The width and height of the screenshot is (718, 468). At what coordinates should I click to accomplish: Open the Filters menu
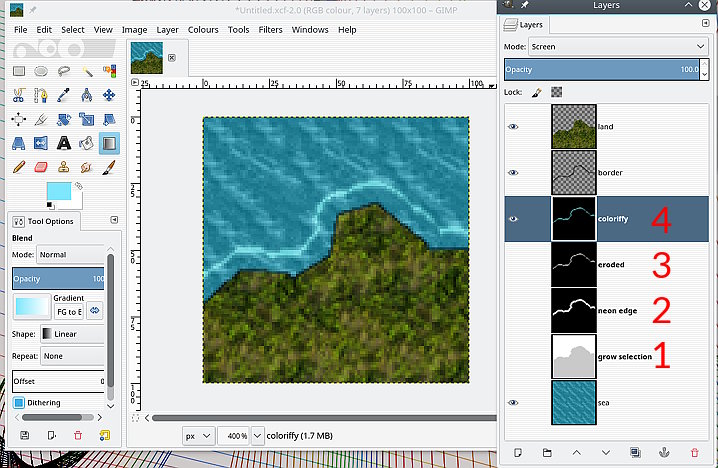[x=270, y=30]
